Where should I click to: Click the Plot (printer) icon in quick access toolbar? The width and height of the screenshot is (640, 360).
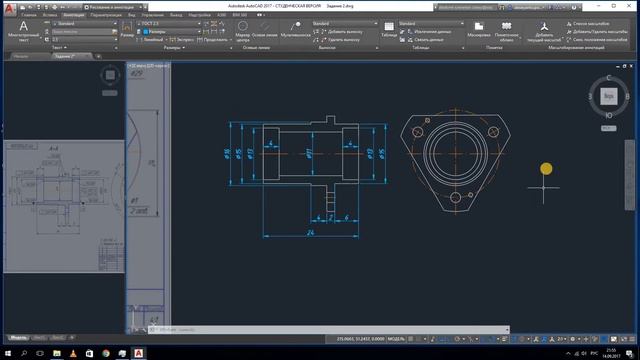point(54,7)
